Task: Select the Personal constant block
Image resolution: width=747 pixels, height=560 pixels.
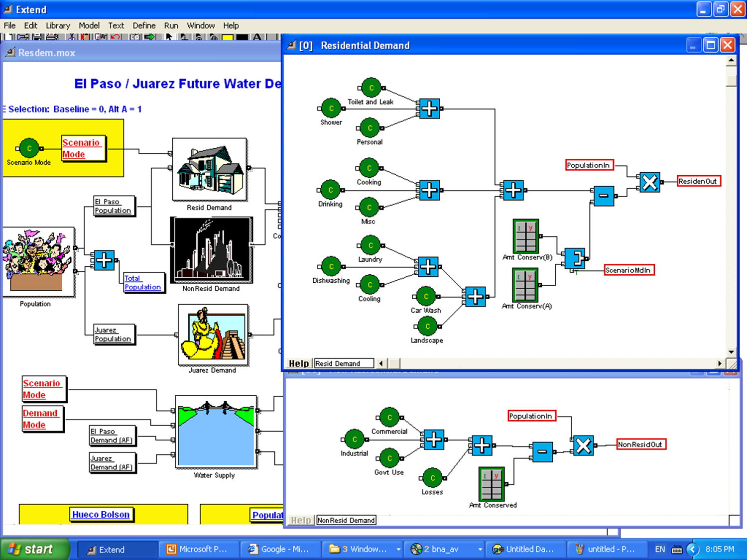Action: (x=370, y=128)
